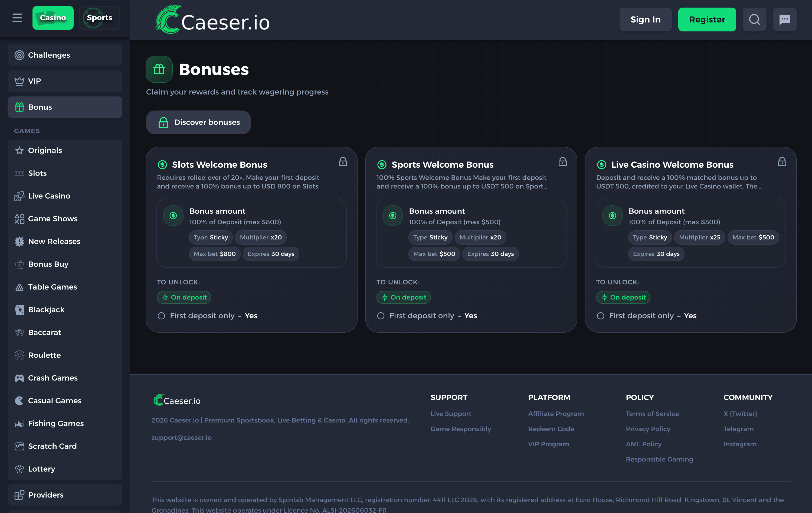
Task: Open Slots in the sidebar
Action: 65,173
